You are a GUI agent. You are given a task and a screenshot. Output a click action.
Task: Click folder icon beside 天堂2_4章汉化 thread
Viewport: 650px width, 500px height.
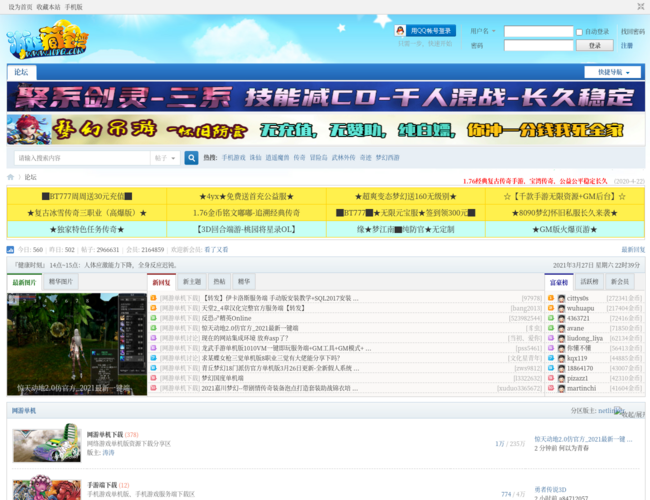click(153, 308)
